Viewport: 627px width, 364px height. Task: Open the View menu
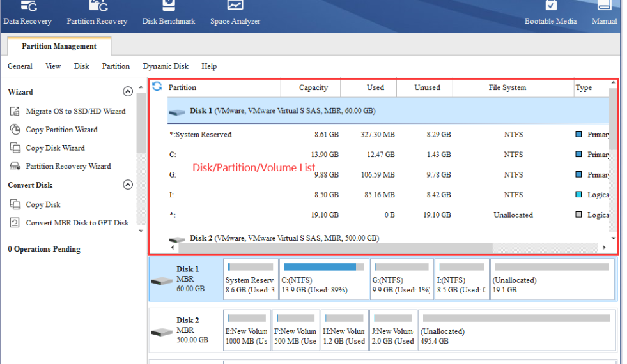pos(53,66)
